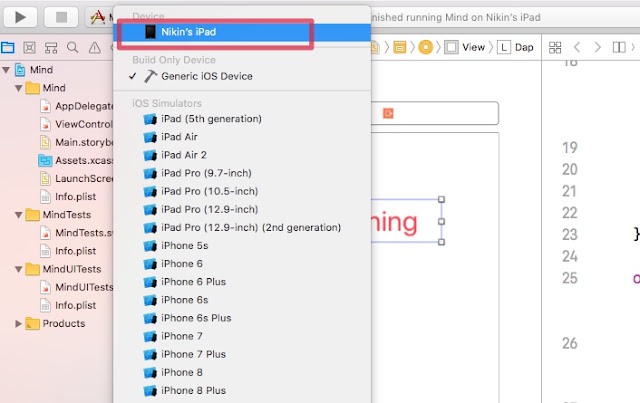The width and height of the screenshot is (640, 403).
Task: Select iPhone 6s simulator
Action: point(242,300)
